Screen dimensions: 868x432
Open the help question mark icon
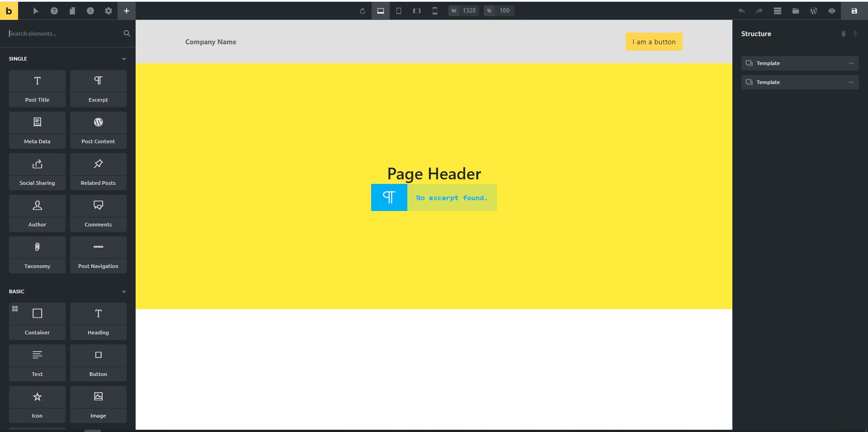coord(54,11)
